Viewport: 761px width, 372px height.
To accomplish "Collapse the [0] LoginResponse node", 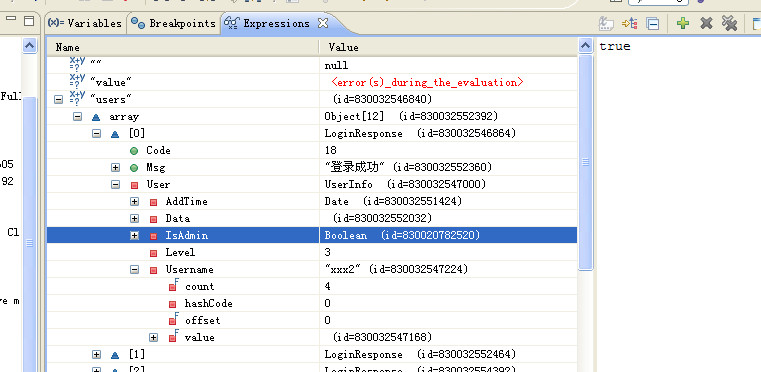I will 96,134.
